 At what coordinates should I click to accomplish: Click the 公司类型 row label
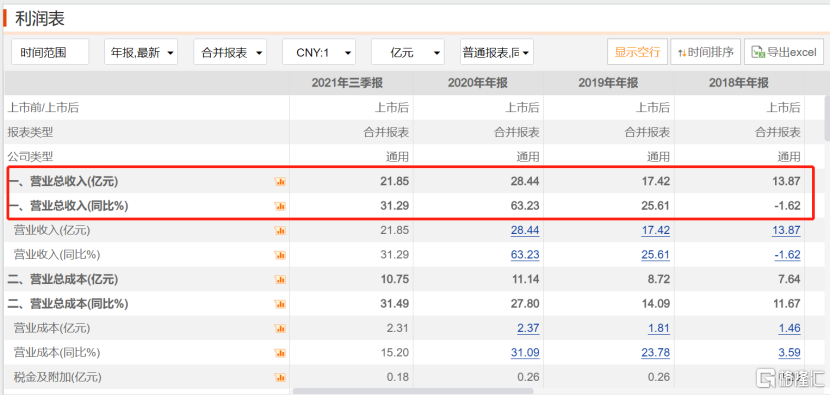point(30,157)
